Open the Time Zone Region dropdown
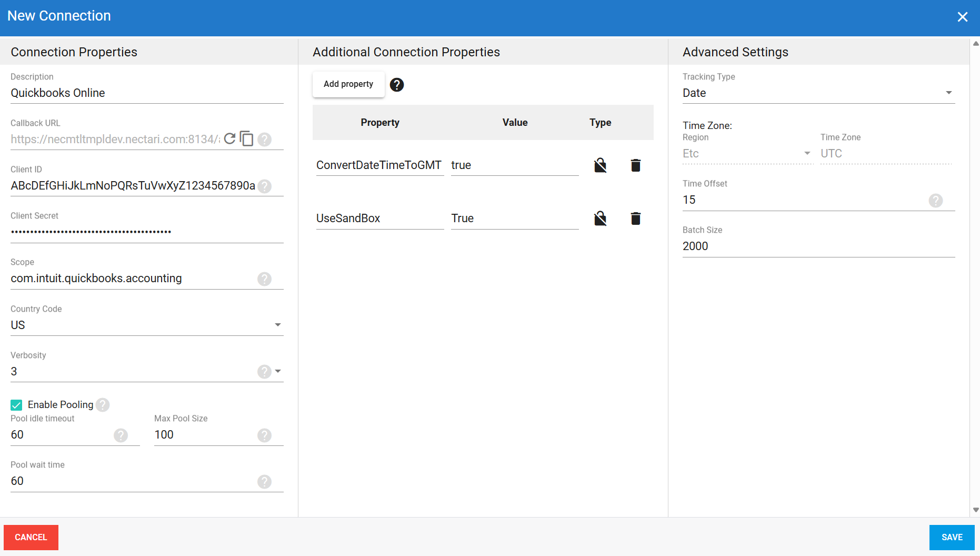 tap(807, 153)
